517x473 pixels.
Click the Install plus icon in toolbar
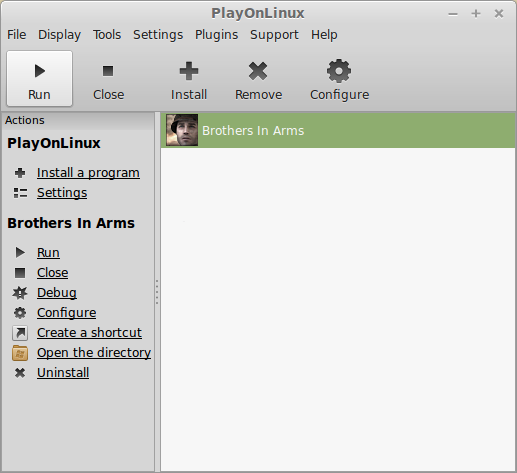189,71
